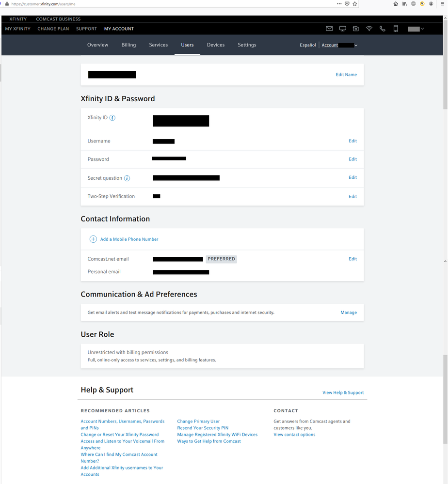Click the WiFi icon in header
Image resolution: width=448 pixels, height=484 pixels.
click(369, 29)
